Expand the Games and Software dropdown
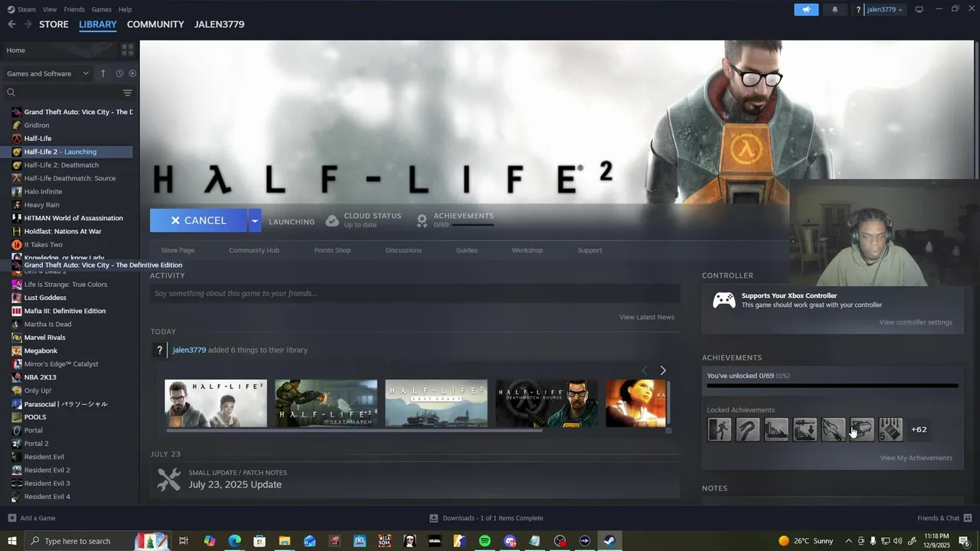This screenshot has width=980, height=551. 48,73
